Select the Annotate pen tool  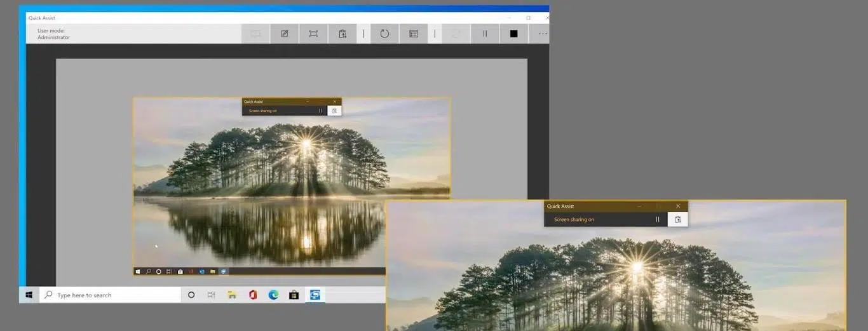(x=285, y=34)
